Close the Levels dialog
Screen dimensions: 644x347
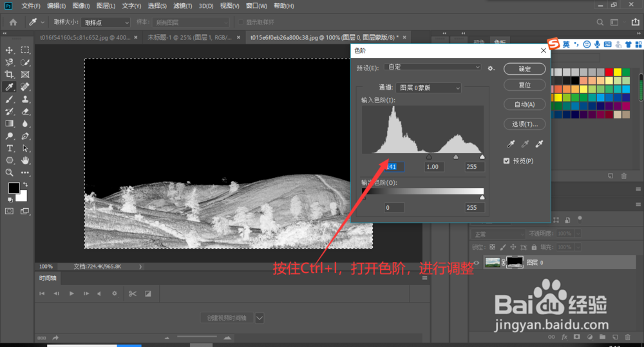click(x=544, y=50)
